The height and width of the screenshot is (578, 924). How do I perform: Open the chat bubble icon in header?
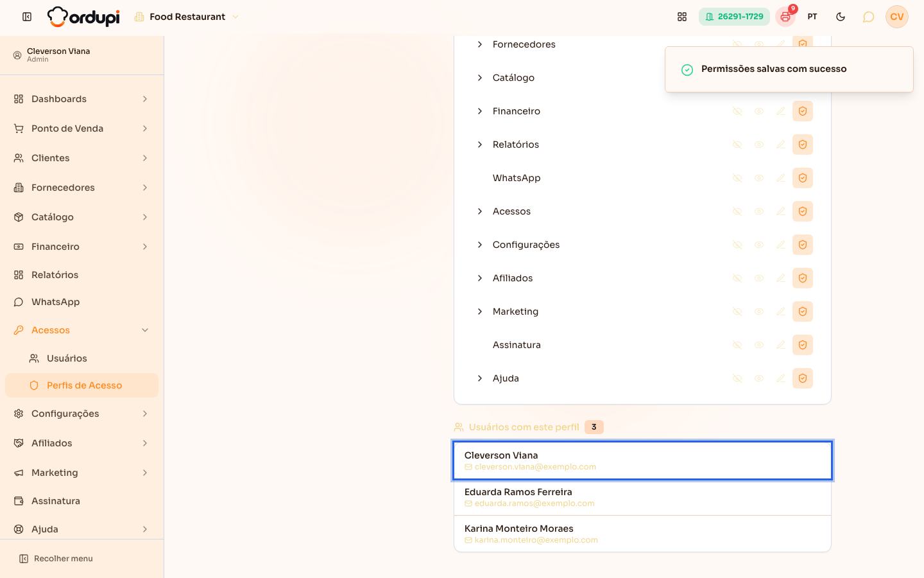(x=868, y=17)
